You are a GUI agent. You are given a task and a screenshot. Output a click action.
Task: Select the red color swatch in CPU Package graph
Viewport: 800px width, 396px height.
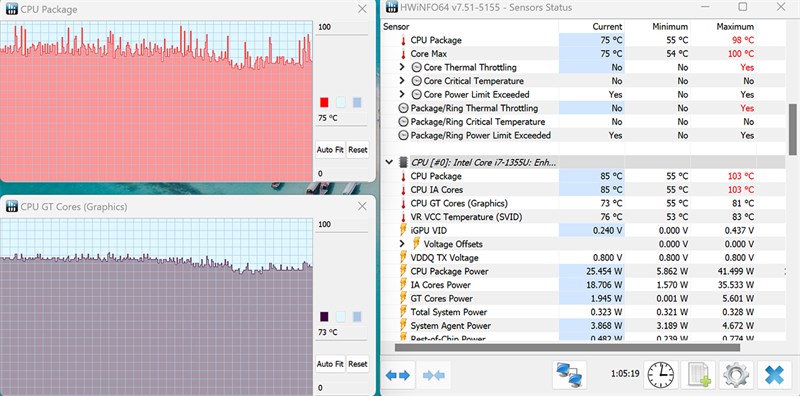324,103
